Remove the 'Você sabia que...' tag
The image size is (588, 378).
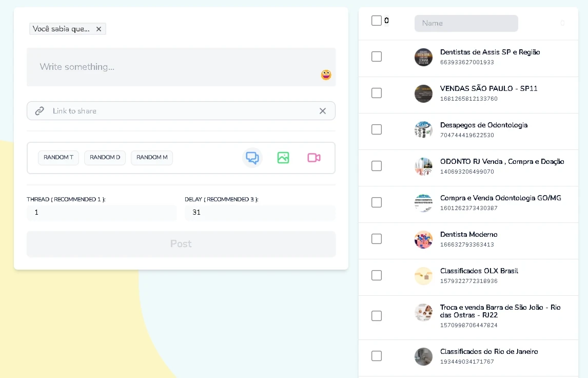point(99,29)
